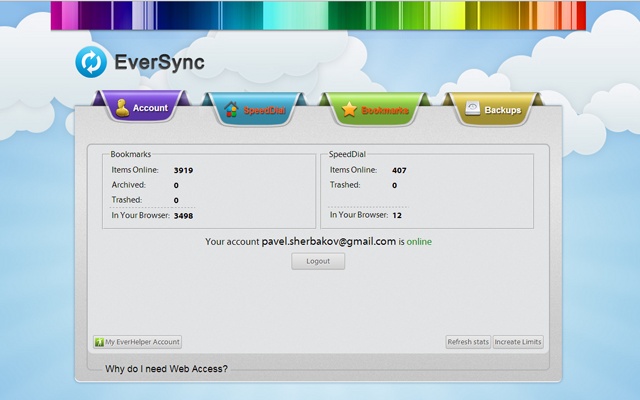
Task: Click the EverSync title text
Action: click(159, 62)
